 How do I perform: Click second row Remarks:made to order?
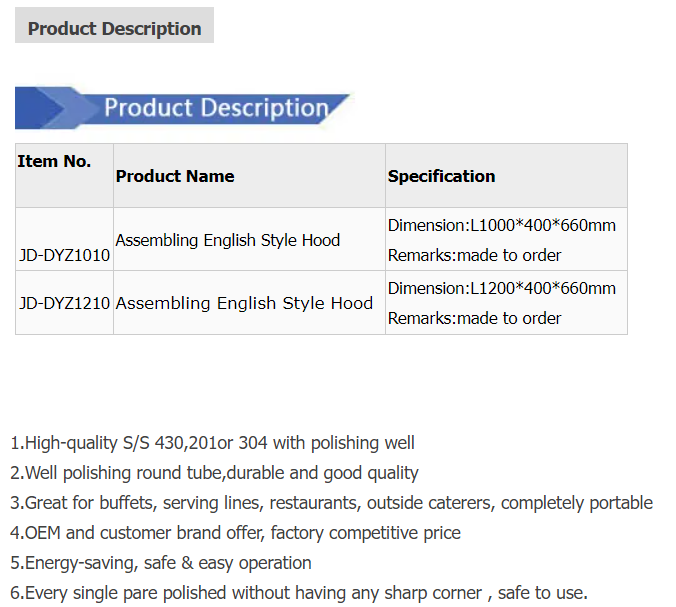[474, 318]
